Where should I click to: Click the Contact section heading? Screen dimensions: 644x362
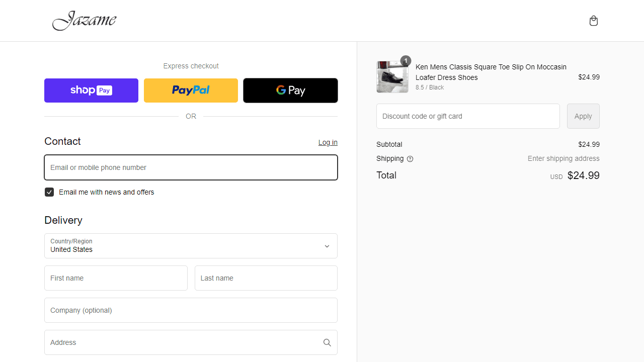point(62,141)
